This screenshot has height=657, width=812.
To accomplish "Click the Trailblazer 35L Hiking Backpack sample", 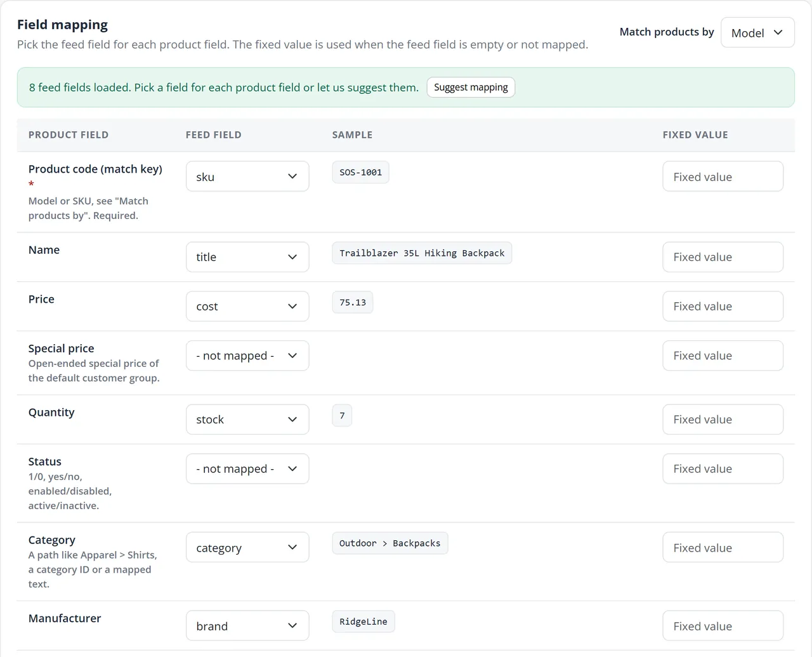I will click(x=422, y=253).
